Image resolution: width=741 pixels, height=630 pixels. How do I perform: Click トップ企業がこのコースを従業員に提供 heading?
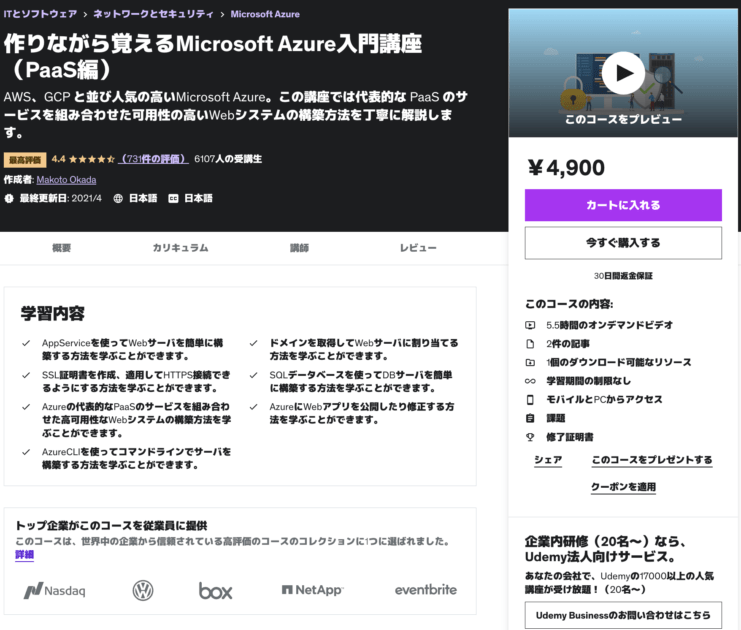(111, 526)
